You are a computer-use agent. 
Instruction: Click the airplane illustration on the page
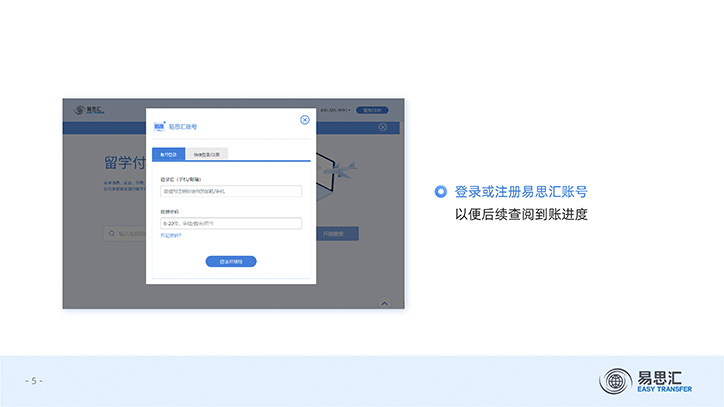346,169
